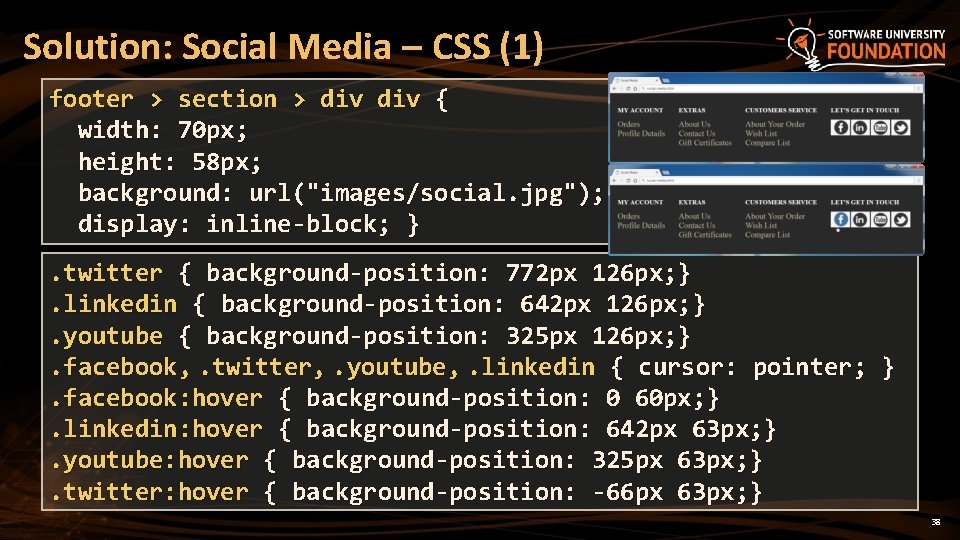
Task: Click reload icon in upper browser toolbar
Action: 628,89
